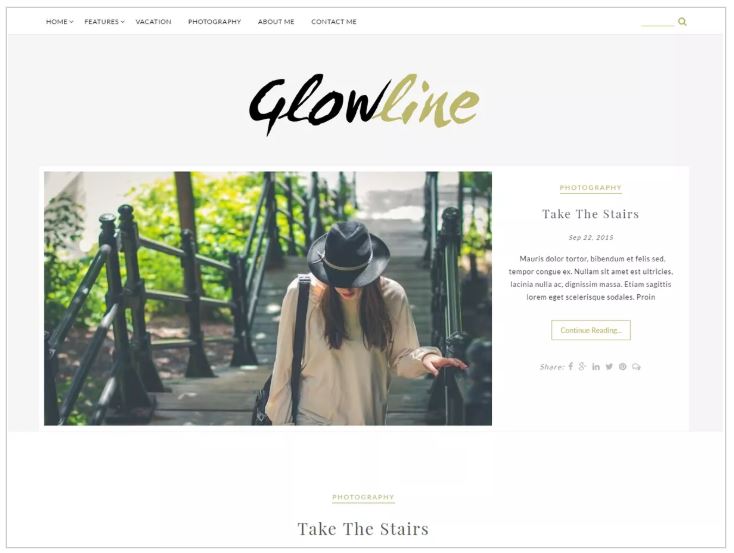Open the Photography menu item

[214, 22]
